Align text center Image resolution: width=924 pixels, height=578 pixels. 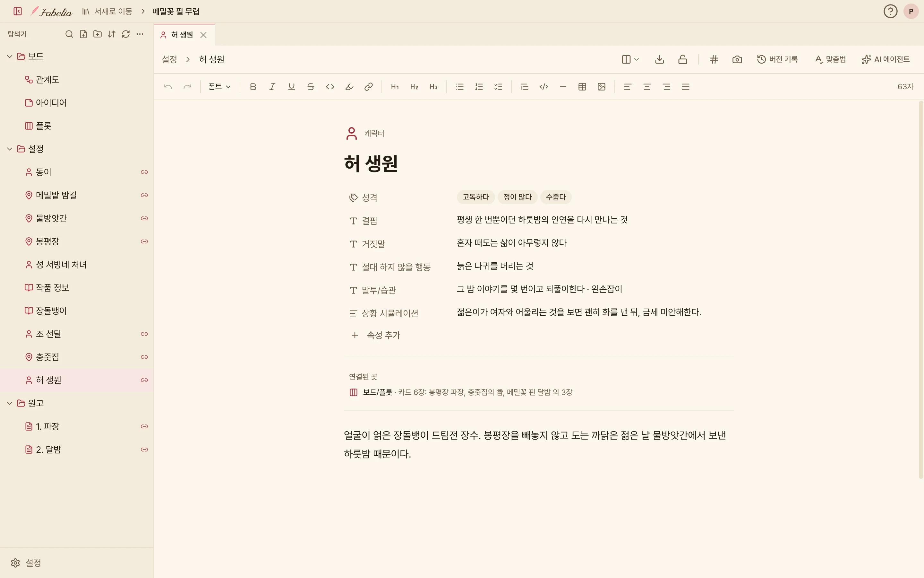point(647,87)
